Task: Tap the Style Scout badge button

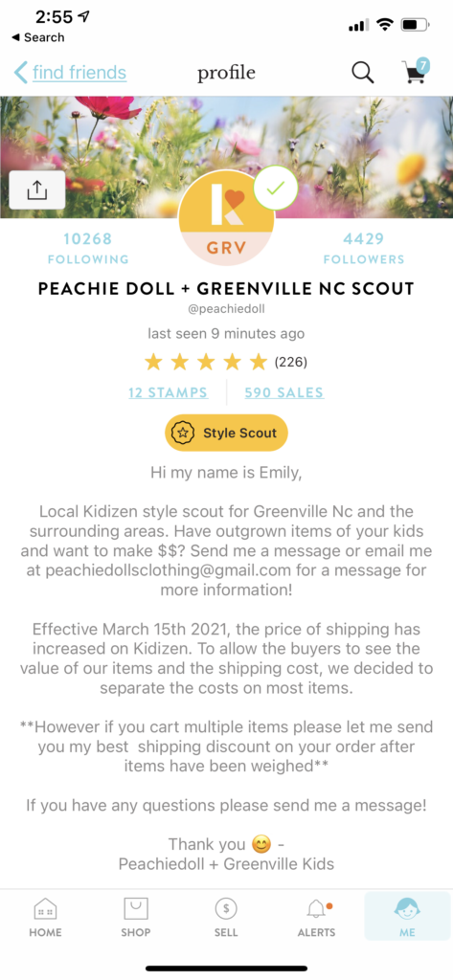Action: coord(226,433)
